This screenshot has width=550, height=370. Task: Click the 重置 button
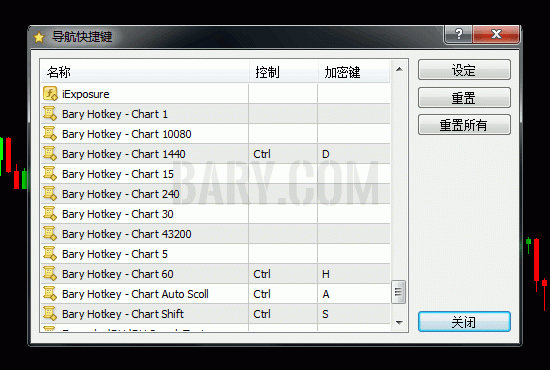tap(464, 97)
